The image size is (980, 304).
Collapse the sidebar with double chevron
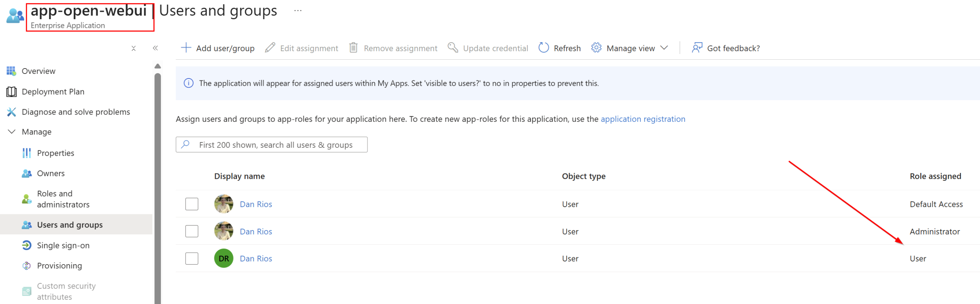tap(155, 48)
